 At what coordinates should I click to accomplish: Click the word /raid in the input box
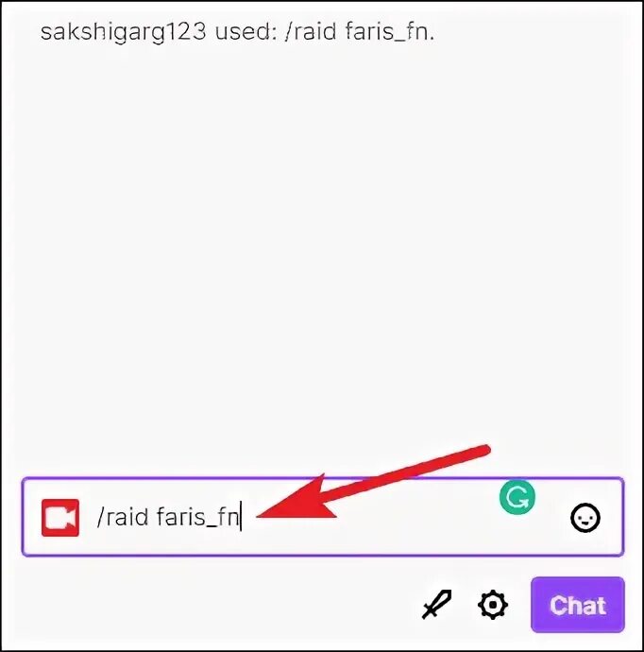point(123,517)
